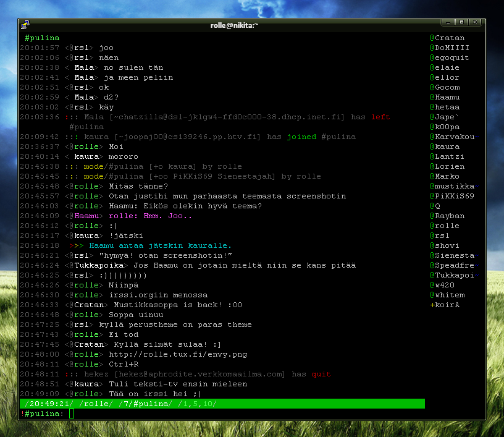
Task: Maximize the rolle@nikita terminal window
Action: (461, 22)
